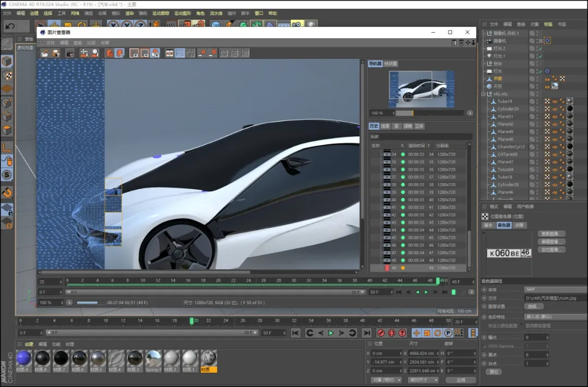Click the stop rendering clapperboard icon

coord(70,53)
